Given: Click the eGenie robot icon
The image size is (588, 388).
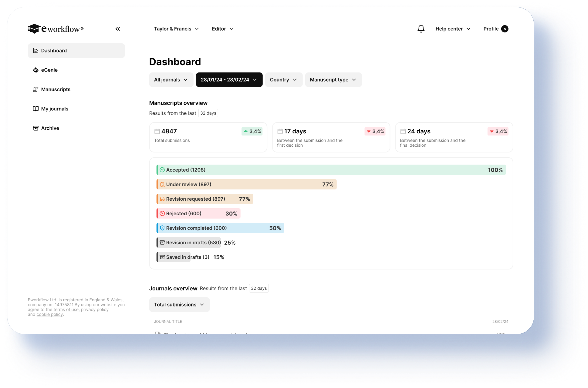Looking at the screenshot, I should click(x=35, y=70).
